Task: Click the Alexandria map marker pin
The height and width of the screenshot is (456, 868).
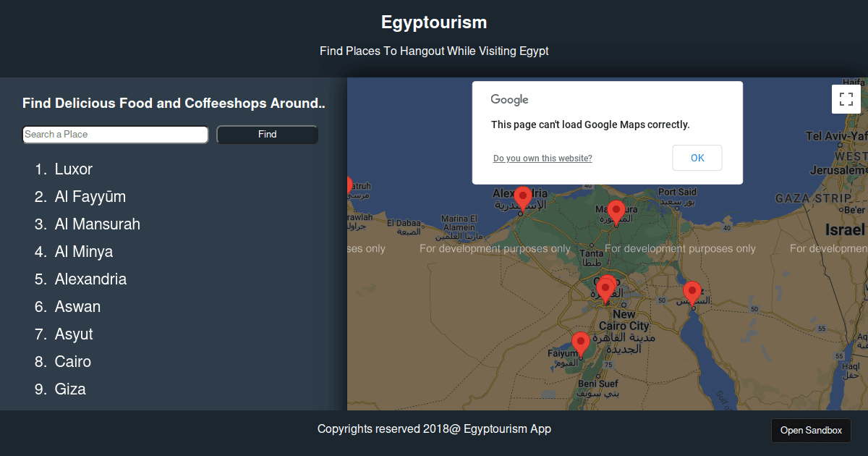Action: coord(522,198)
